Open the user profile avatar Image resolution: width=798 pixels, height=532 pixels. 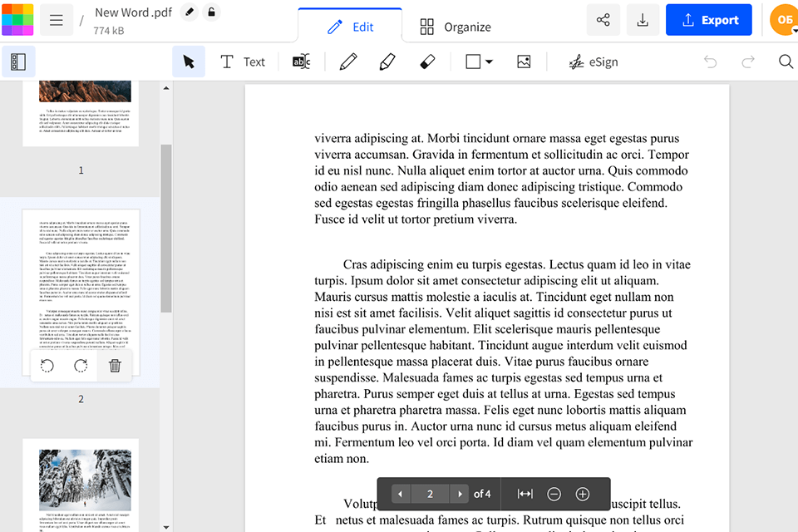tap(784, 20)
